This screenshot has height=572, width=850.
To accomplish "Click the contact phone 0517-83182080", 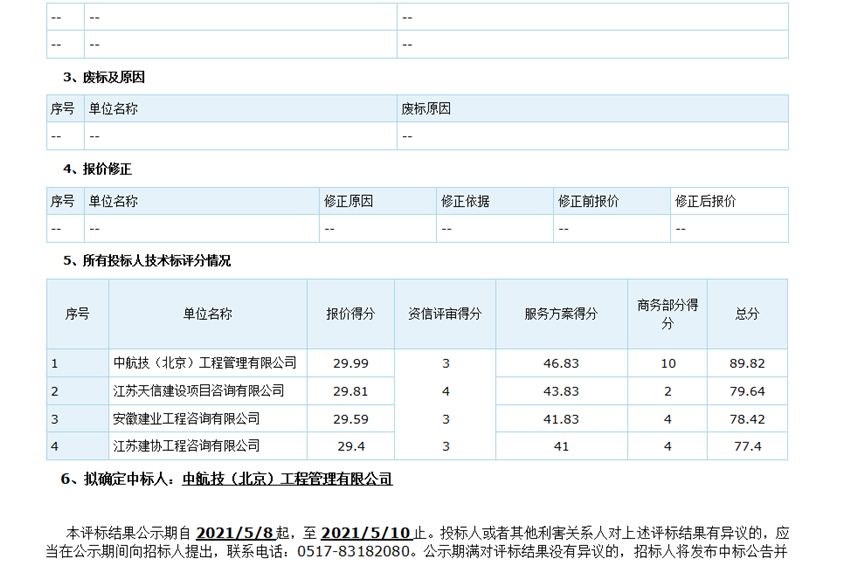I will tap(353, 551).
